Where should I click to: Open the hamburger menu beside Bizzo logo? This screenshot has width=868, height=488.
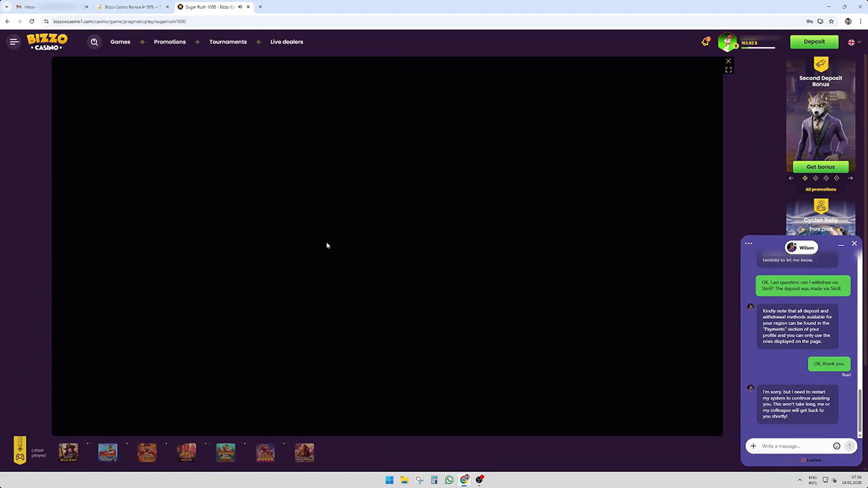tap(14, 42)
